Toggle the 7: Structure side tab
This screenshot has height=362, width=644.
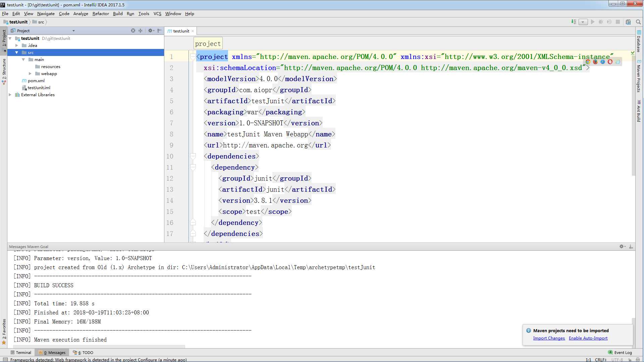(x=4, y=71)
